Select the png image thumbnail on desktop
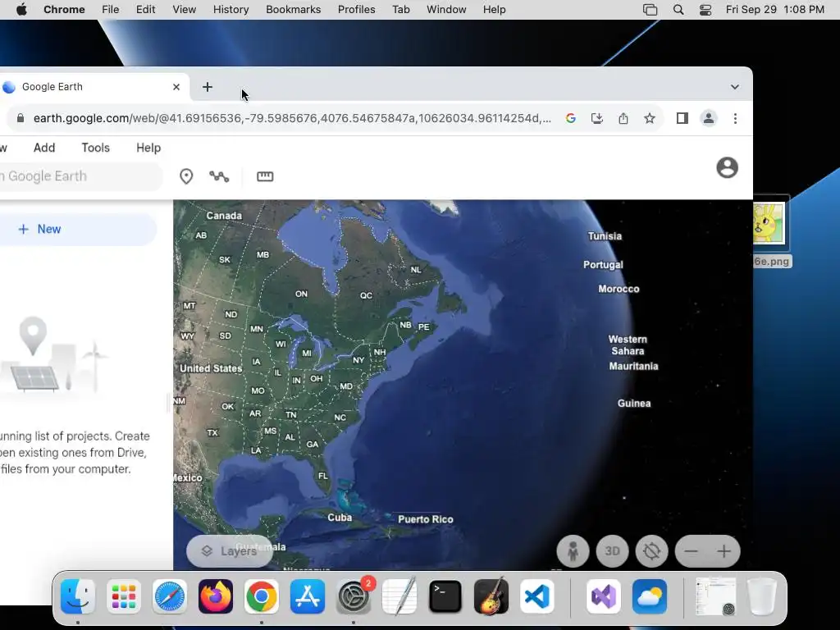This screenshot has width=840, height=630. tap(769, 223)
